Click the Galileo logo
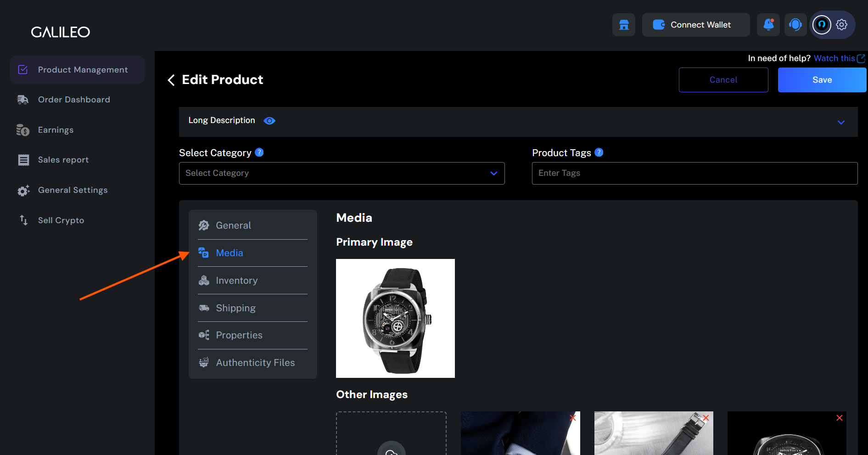The height and width of the screenshot is (455, 868). click(x=61, y=32)
